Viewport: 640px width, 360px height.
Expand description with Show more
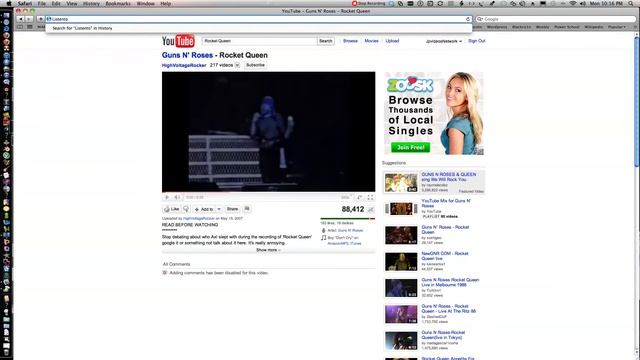pos(268,250)
